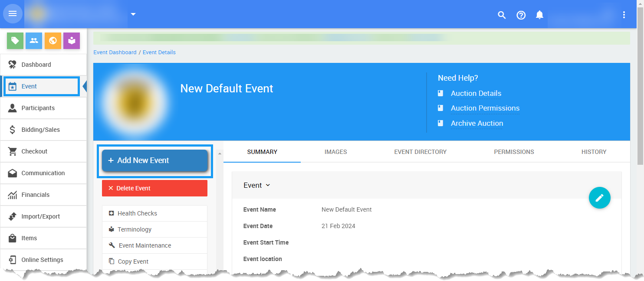Screen dimensions: 644x281
Task: Click the teal pencil edit button
Action: pyautogui.click(x=599, y=198)
